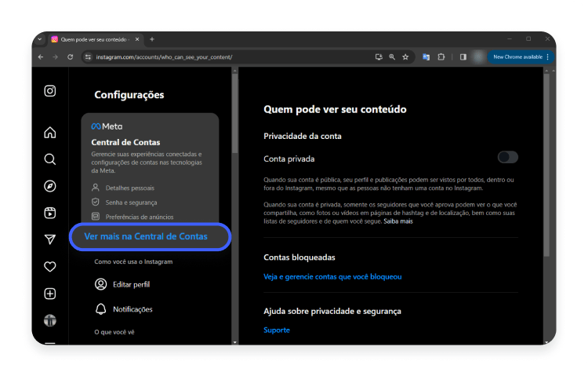Click the settings list scroll down arrow
This screenshot has height=376, width=588.
point(234,342)
